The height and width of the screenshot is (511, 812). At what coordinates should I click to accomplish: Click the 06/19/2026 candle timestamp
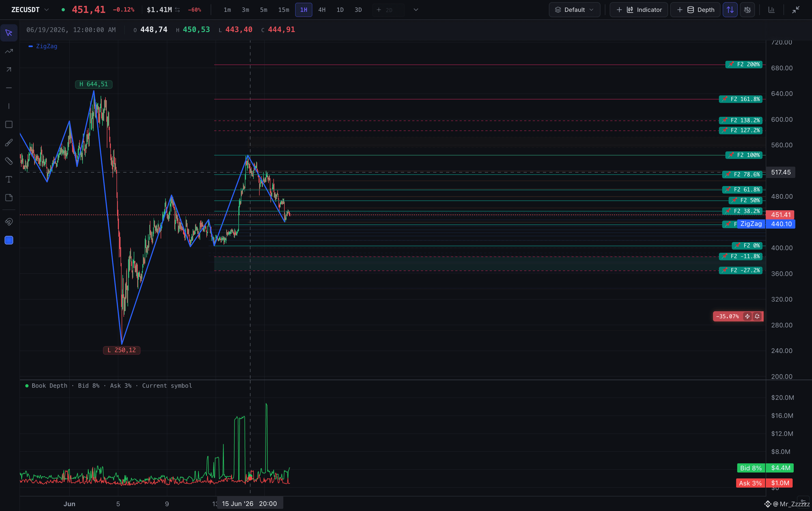tap(71, 30)
